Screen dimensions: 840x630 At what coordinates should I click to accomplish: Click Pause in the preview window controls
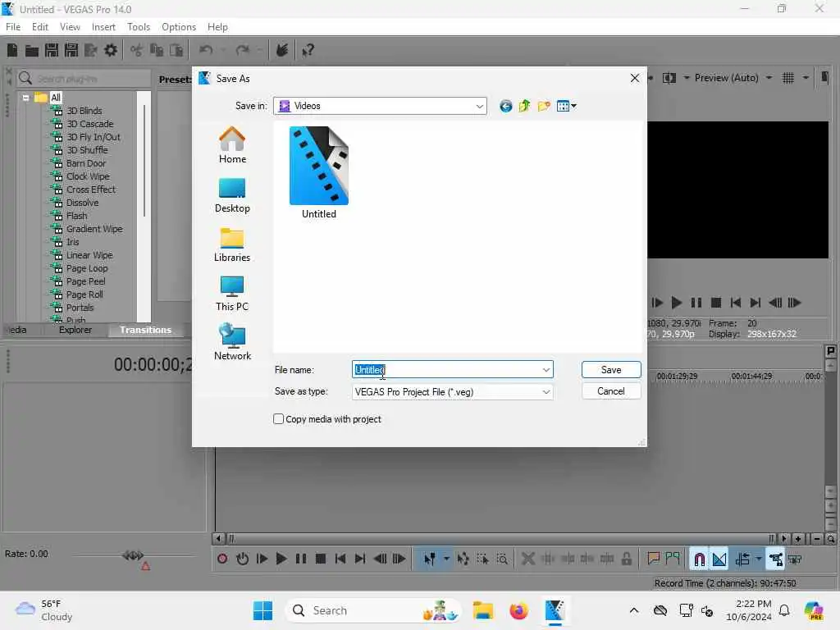(x=696, y=304)
